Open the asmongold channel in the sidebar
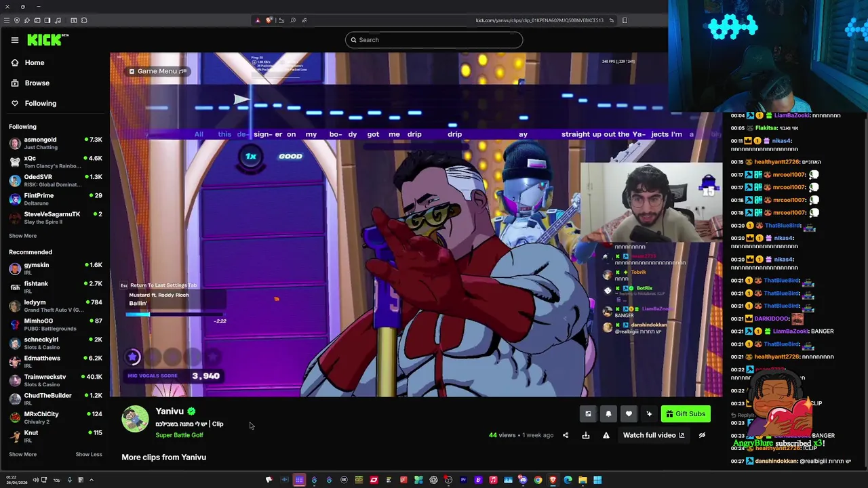Image resolution: width=868 pixels, height=488 pixels. tap(54, 143)
